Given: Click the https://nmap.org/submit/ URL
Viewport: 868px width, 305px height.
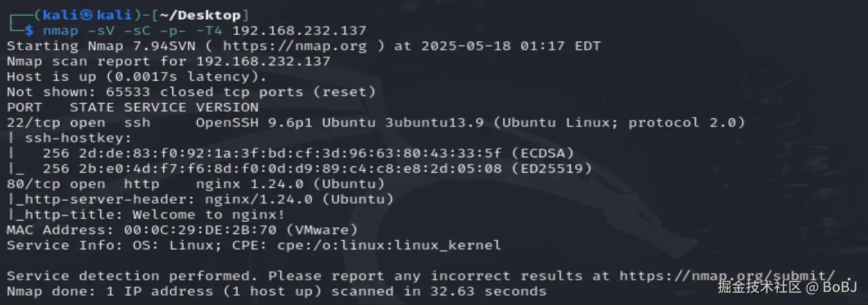Looking at the screenshot, I should pos(727,276).
